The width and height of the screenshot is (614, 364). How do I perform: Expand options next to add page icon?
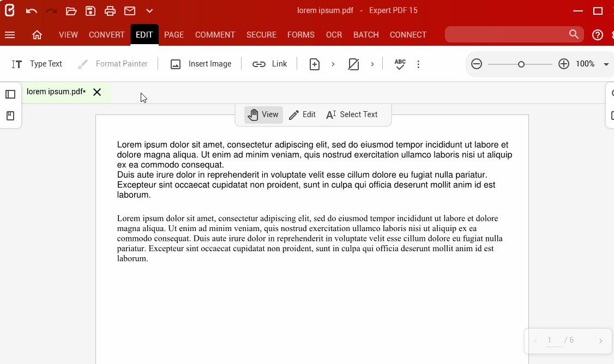coord(333,64)
